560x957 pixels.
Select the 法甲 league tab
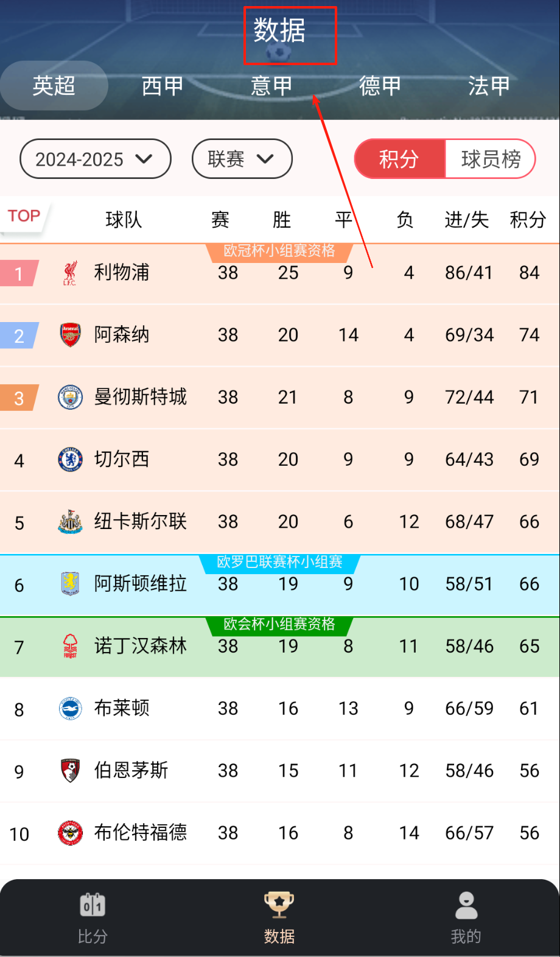point(489,86)
